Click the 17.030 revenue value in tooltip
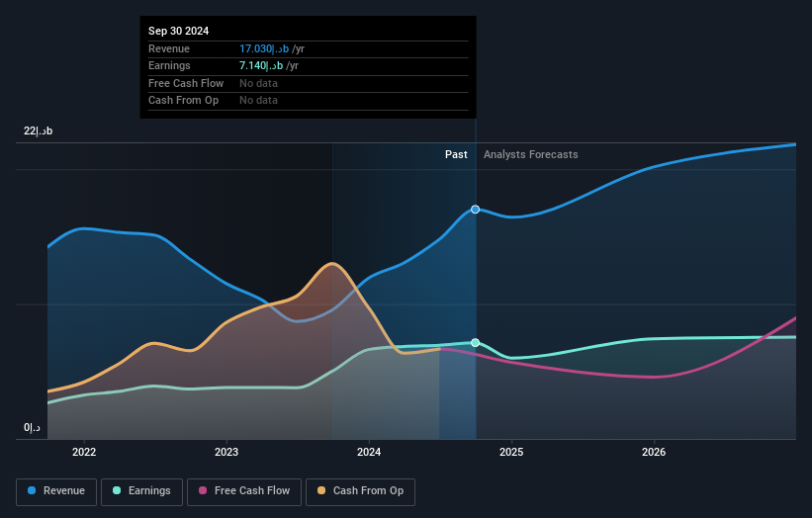812x518 pixels. click(264, 48)
